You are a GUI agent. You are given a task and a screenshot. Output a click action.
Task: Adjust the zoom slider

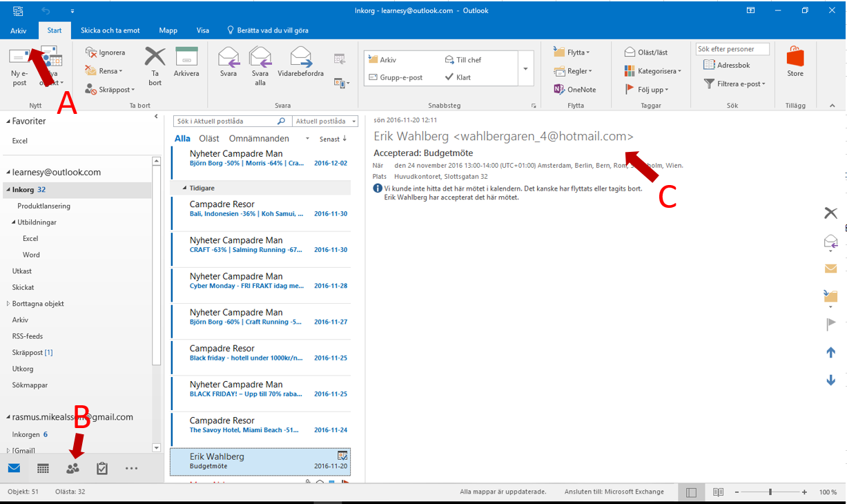click(x=770, y=492)
